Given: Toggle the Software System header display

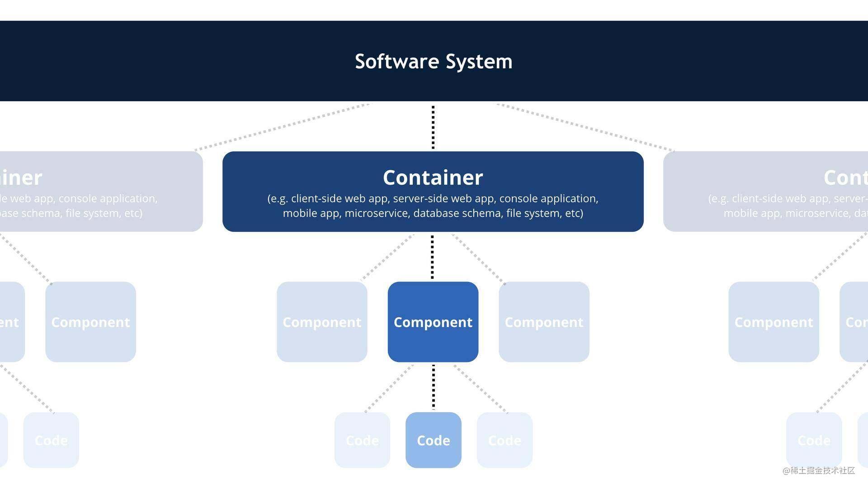Looking at the screenshot, I should point(434,61).
